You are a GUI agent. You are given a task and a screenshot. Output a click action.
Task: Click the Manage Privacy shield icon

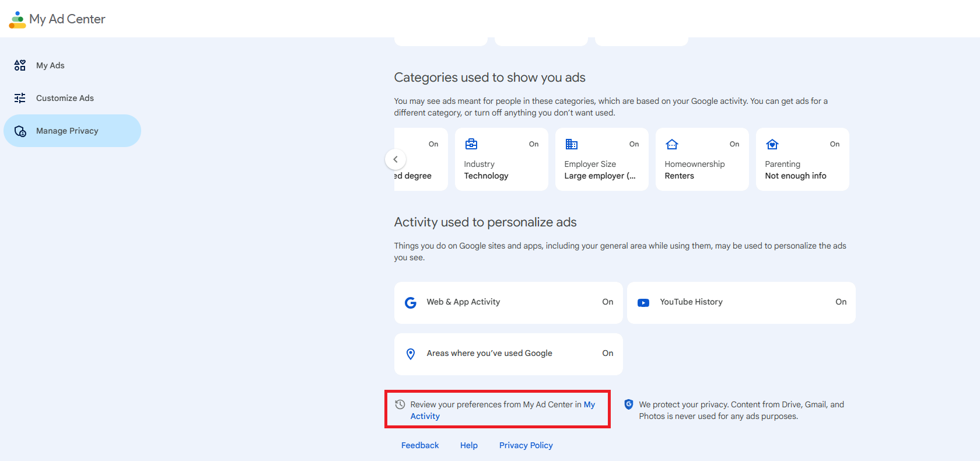(20, 131)
